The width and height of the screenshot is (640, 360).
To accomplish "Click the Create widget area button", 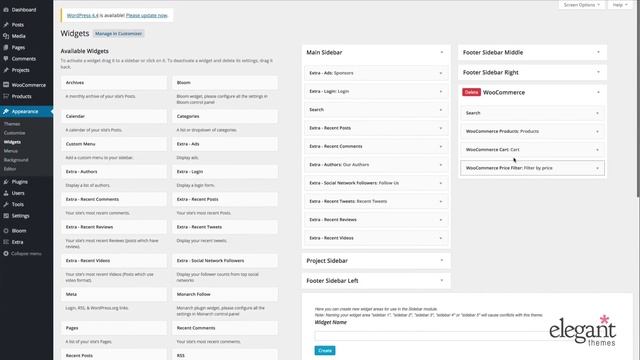I will [x=325, y=351].
